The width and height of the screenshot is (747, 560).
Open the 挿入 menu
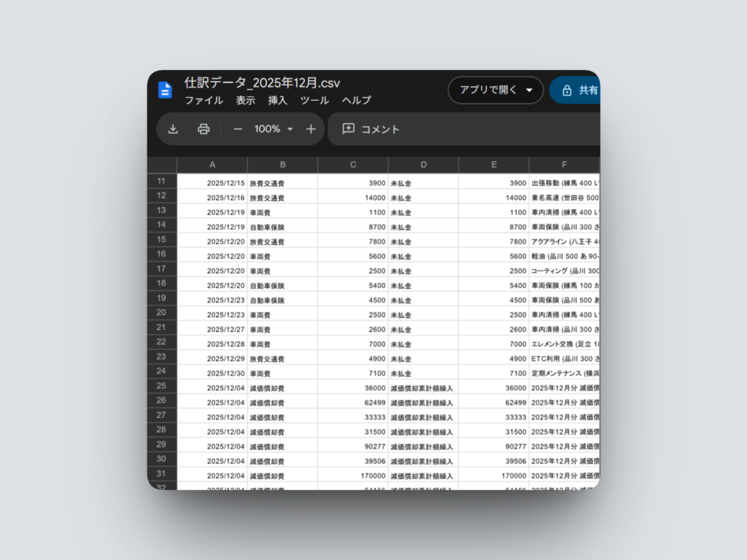point(278,101)
